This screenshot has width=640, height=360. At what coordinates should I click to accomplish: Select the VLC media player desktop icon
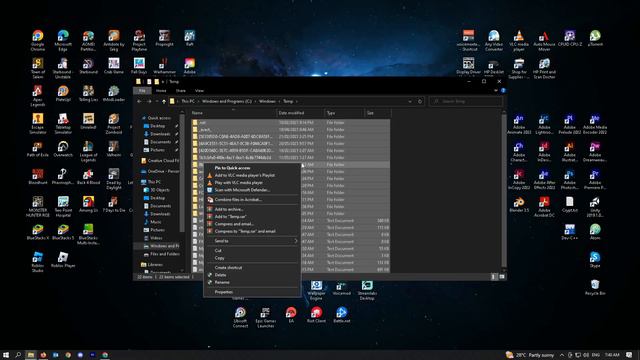(x=519, y=40)
